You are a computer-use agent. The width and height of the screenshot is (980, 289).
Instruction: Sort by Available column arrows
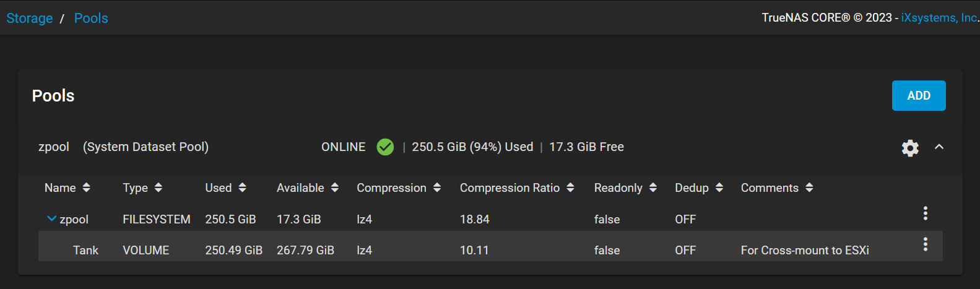pyautogui.click(x=335, y=188)
